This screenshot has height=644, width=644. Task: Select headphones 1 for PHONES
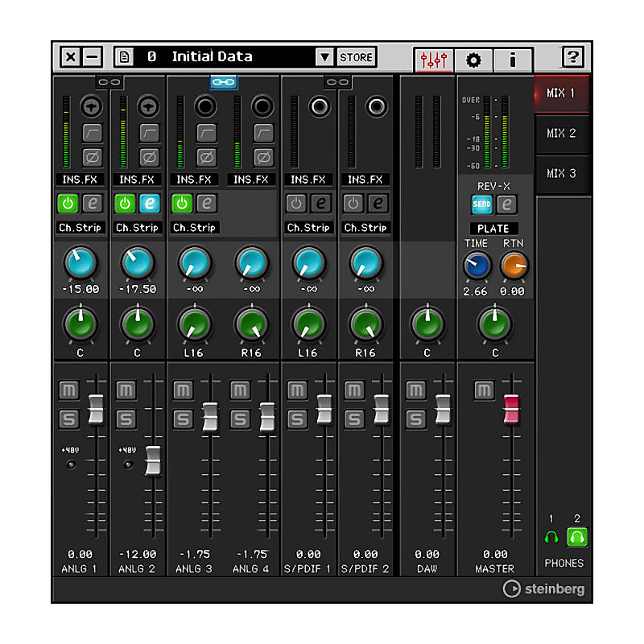click(551, 537)
